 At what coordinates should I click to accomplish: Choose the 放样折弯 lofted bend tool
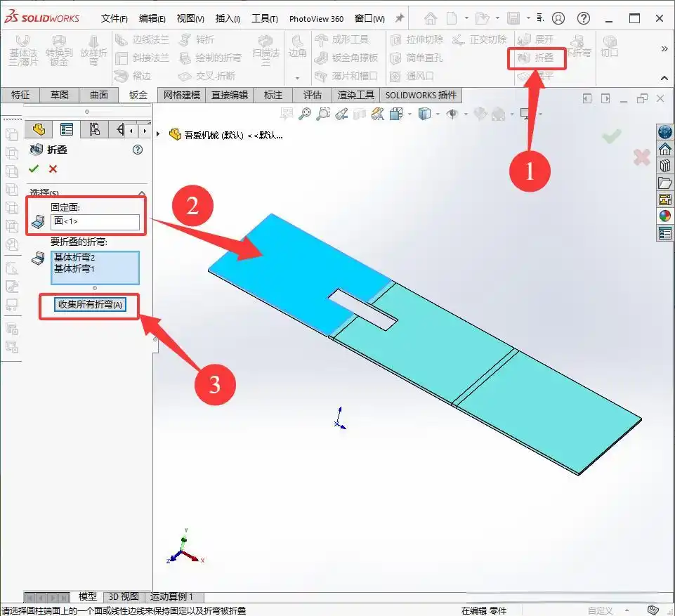[93, 50]
